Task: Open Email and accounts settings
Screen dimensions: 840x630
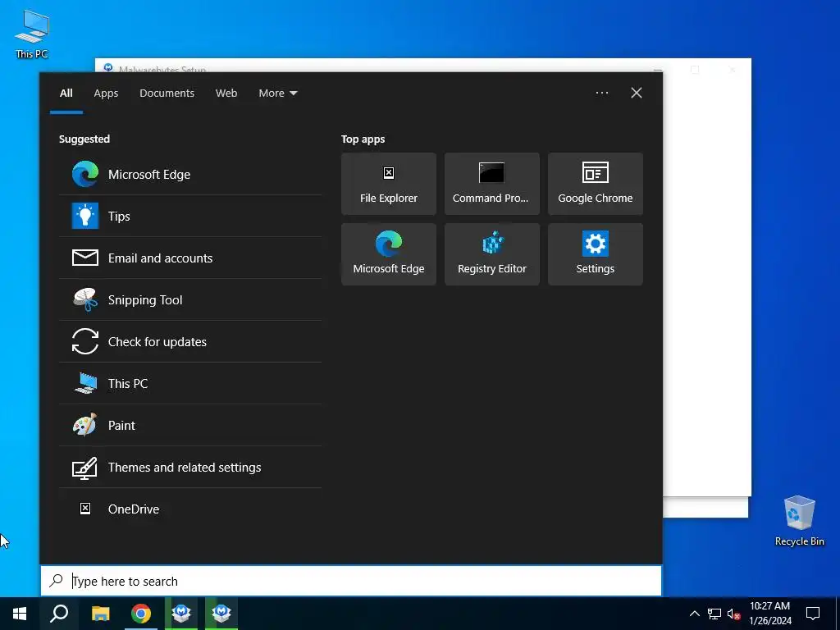Action: pos(190,258)
